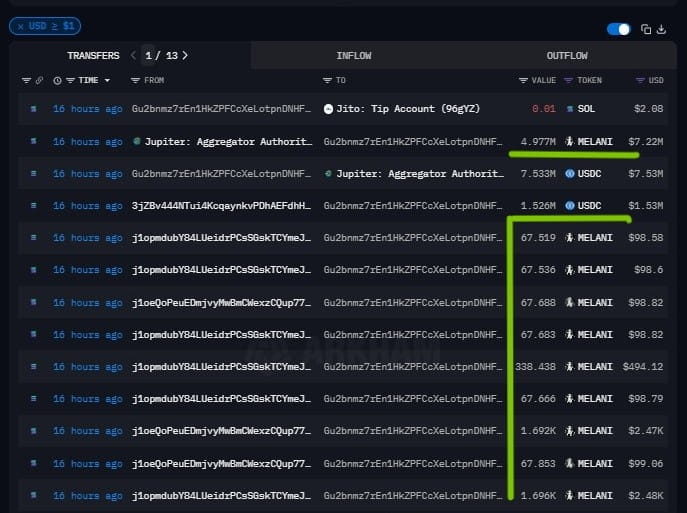Click the $2.47K USD amount

[x=645, y=431]
